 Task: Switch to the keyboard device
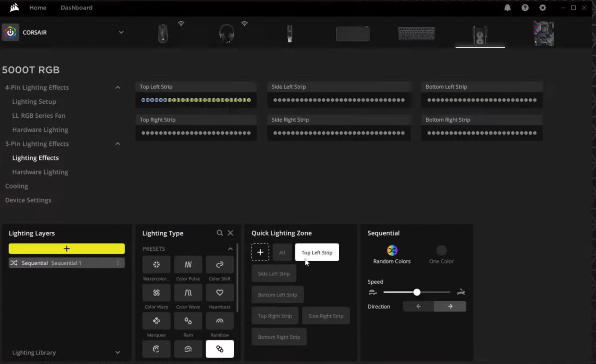[x=416, y=33]
